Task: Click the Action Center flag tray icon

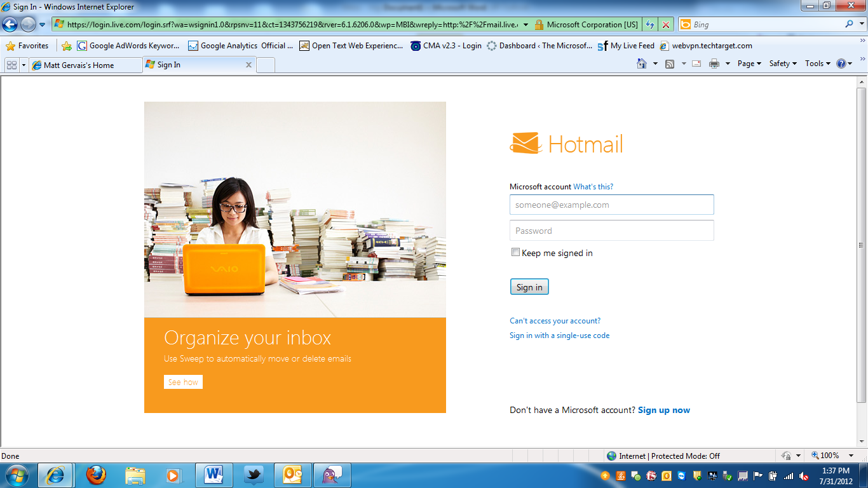Action: (x=757, y=475)
